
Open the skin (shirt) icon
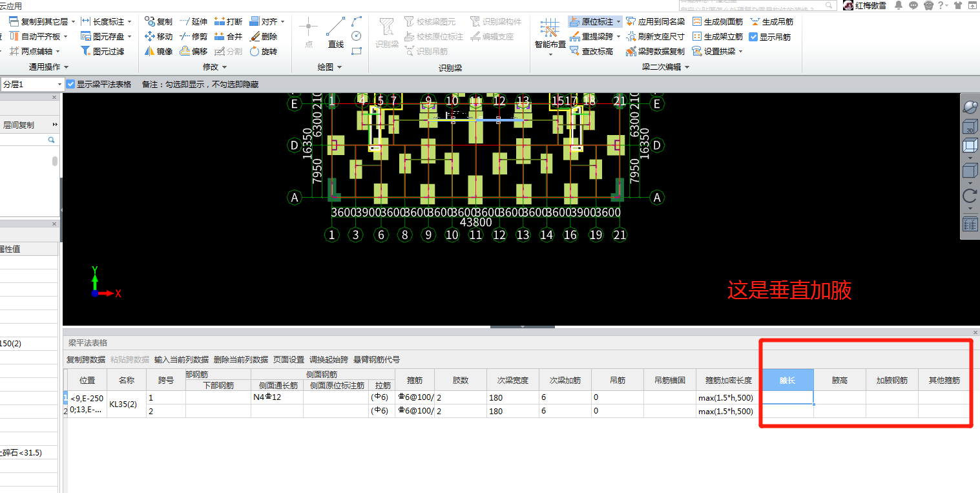[x=957, y=5]
